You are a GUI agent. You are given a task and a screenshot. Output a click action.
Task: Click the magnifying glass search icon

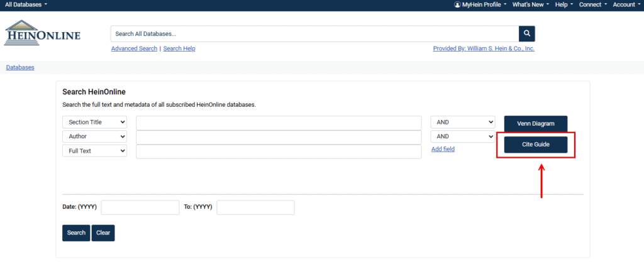(x=526, y=34)
